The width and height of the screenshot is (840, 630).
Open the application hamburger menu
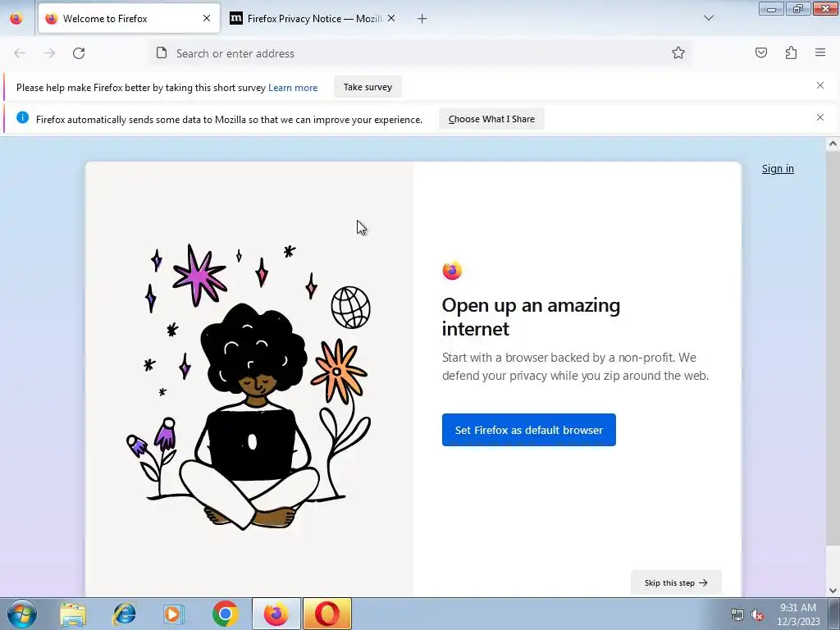[x=820, y=52]
